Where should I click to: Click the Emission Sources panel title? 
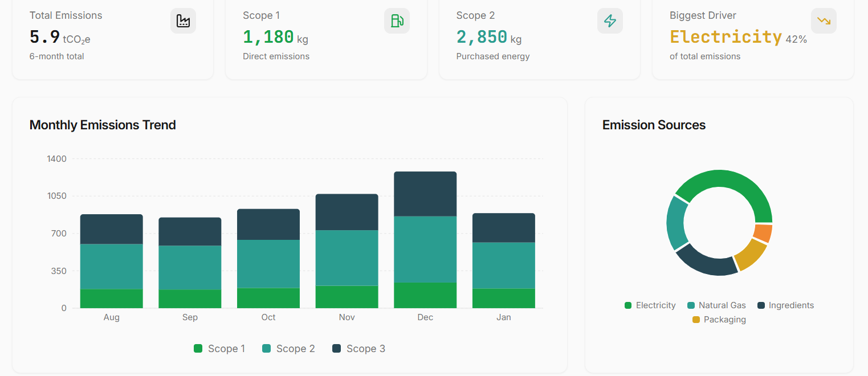pos(654,125)
